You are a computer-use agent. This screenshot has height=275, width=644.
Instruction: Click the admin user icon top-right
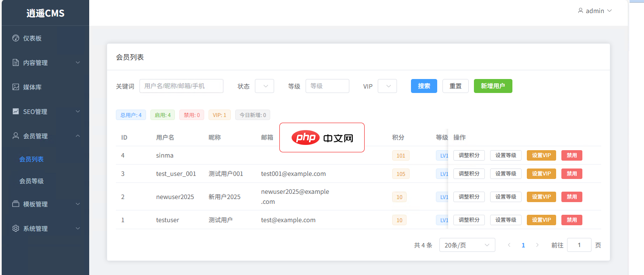581,10
